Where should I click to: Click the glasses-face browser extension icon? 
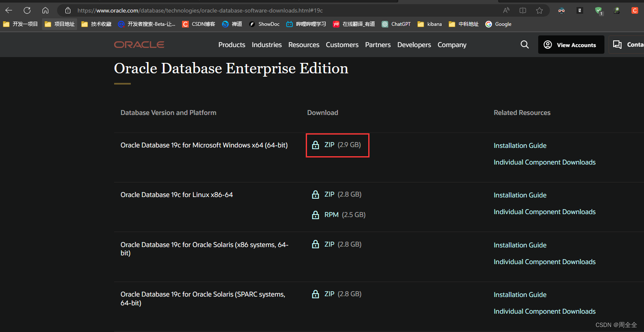point(562,10)
